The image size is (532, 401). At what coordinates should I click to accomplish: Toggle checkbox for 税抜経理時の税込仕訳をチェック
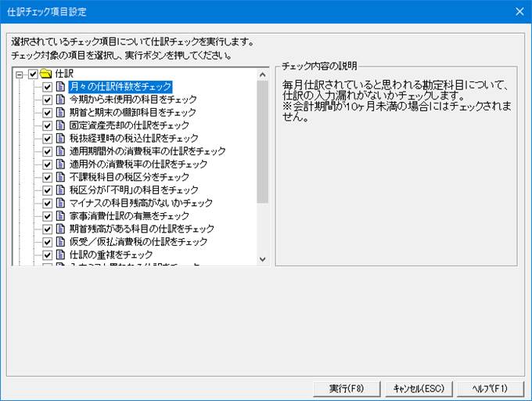[x=47, y=139]
